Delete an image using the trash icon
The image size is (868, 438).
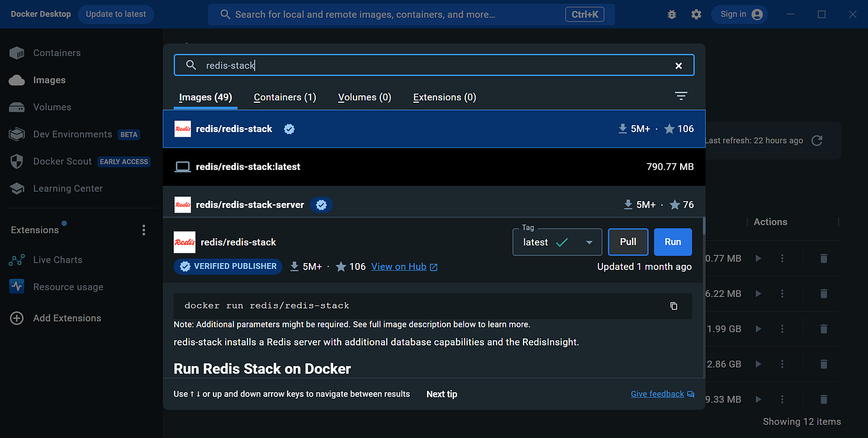[823, 258]
